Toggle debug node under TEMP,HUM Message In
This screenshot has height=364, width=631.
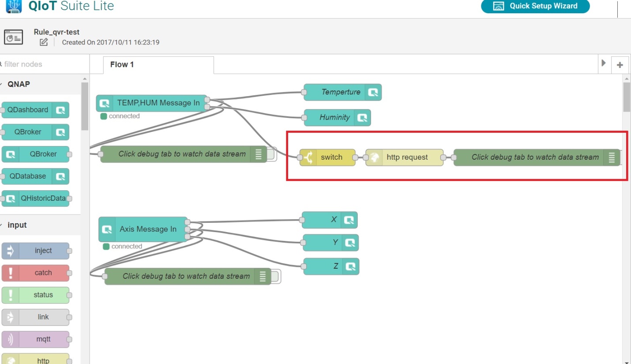pyautogui.click(x=272, y=154)
